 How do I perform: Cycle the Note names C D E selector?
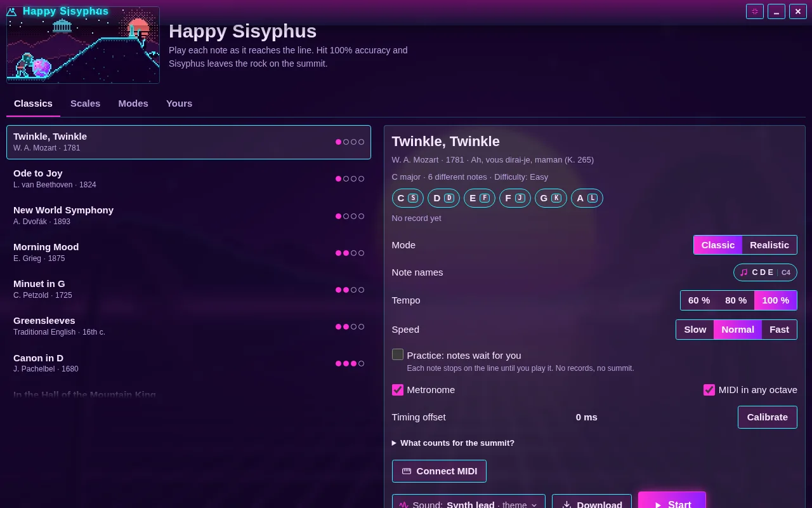click(x=765, y=272)
